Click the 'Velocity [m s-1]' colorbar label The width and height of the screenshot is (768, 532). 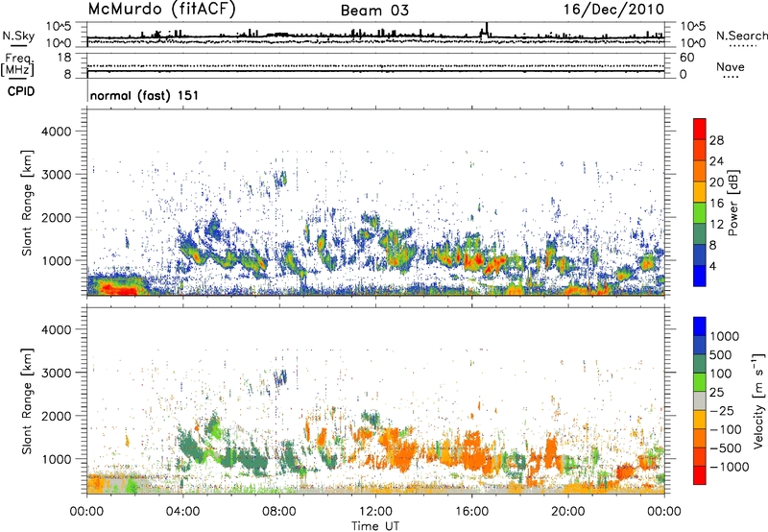coord(758,400)
